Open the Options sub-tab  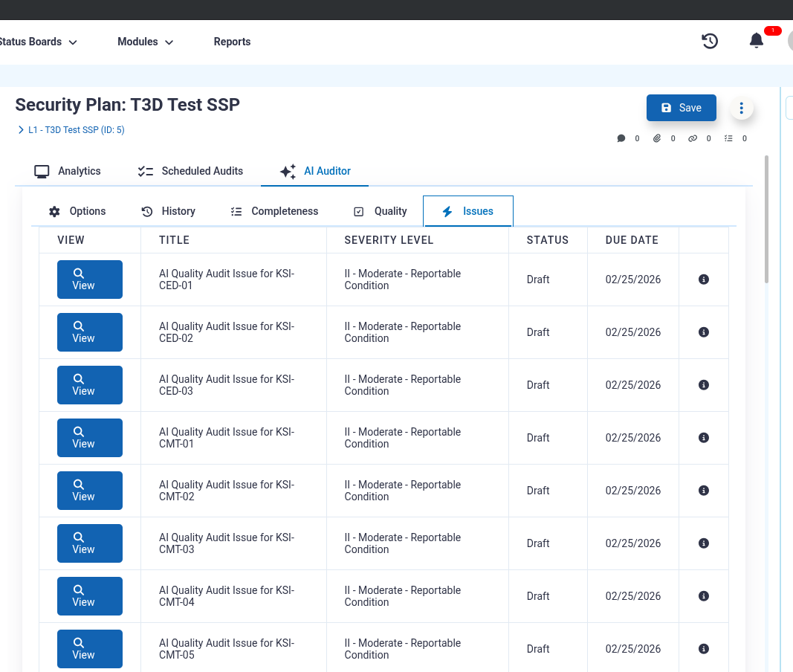click(x=77, y=212)
